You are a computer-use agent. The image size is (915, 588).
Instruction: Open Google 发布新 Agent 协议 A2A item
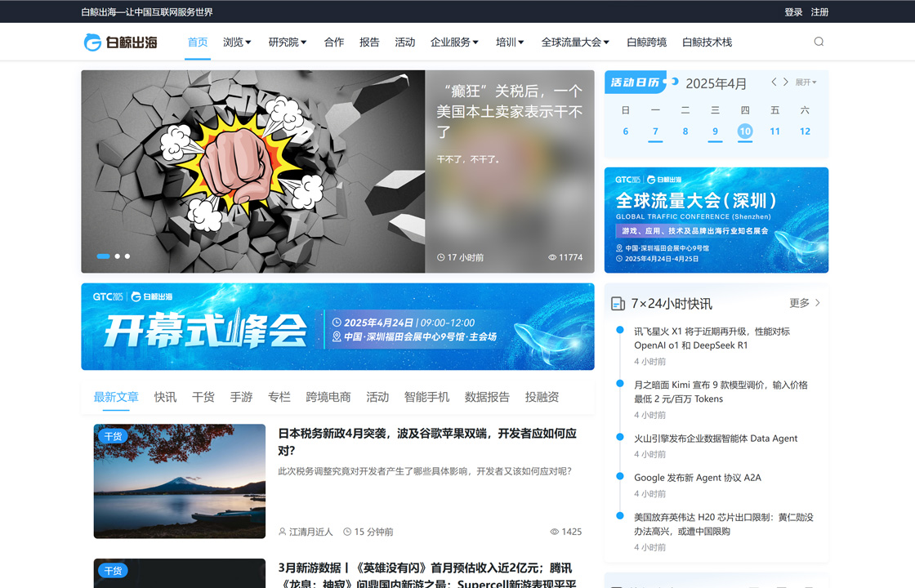point(698,477)
